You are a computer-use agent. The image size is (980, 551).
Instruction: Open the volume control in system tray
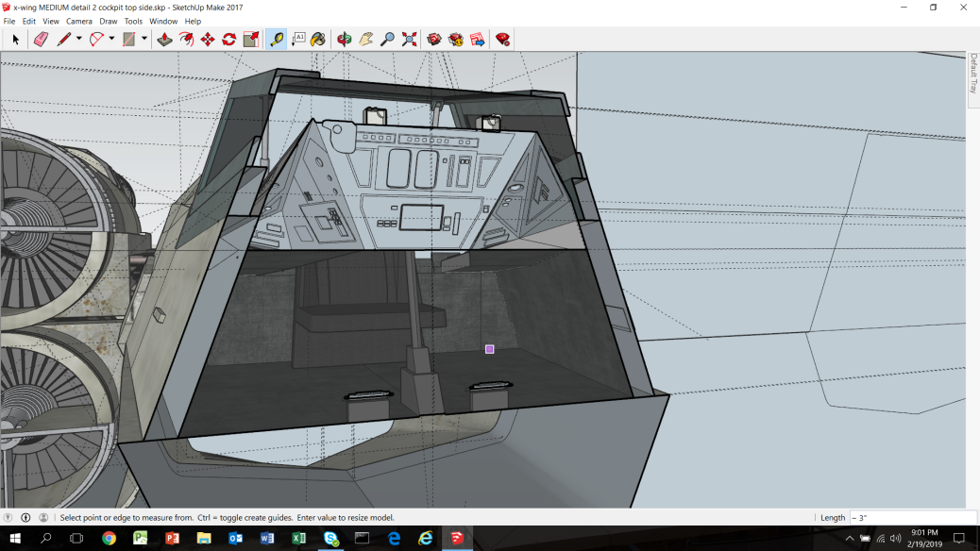(896, 539)
